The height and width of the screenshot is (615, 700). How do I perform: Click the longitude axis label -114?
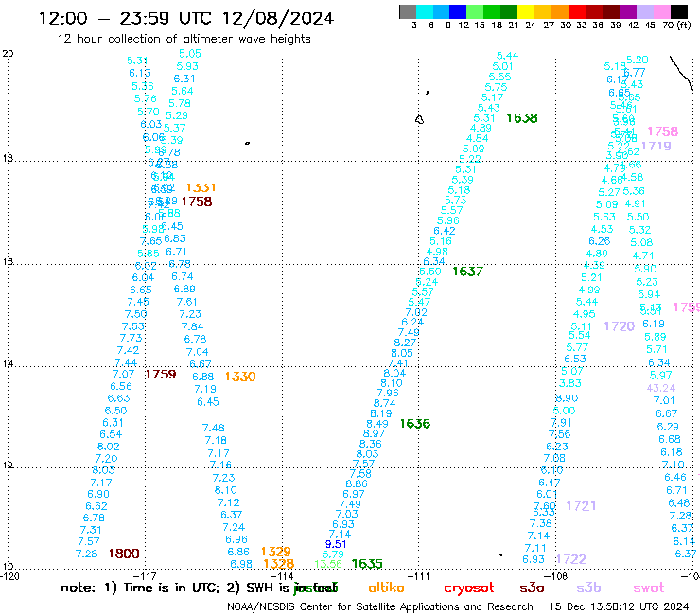282,576
